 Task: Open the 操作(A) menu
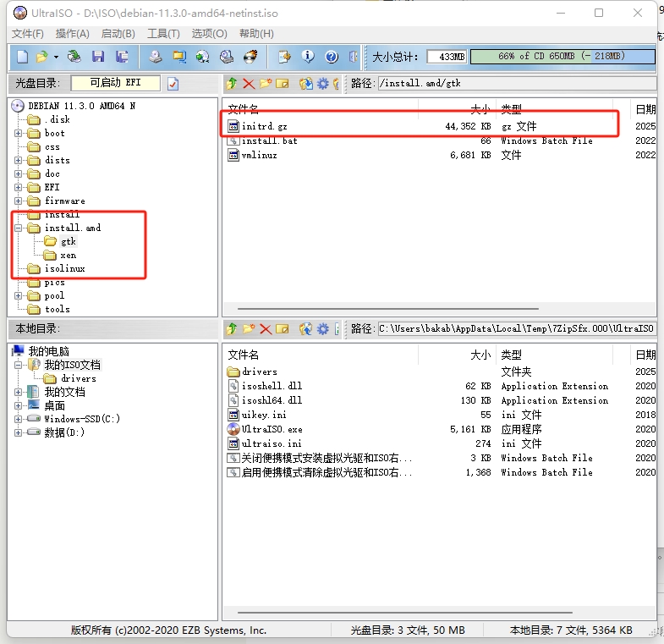pyautogui.click(x=73, y=34)
